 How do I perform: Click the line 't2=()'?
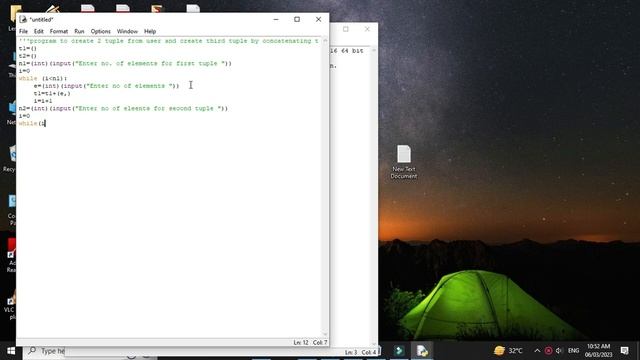27,56
